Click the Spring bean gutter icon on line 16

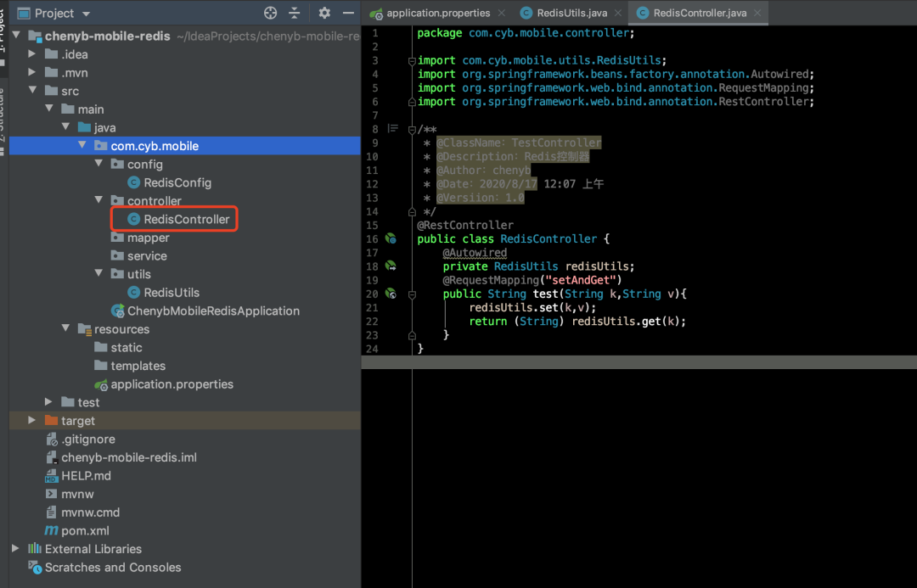point(391,239)
